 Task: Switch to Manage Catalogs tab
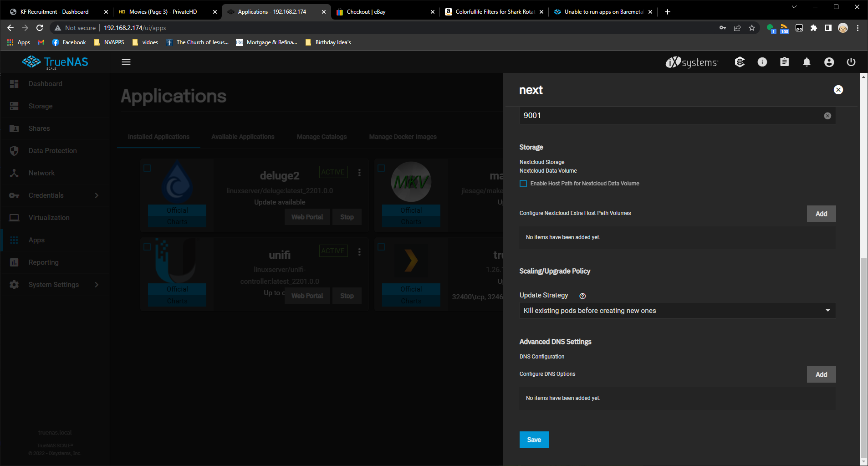[x=322, y=137]
